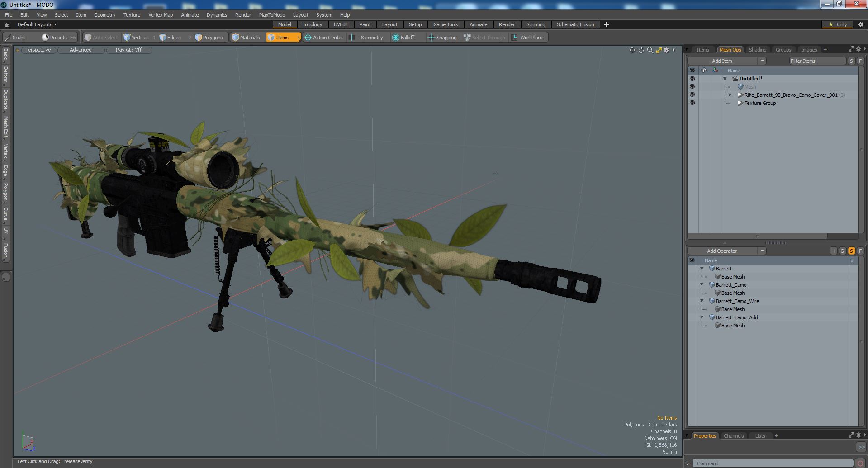Click the Advanced shading button
Image resolution: width=868 pixels, height=468 pixels.
tap(81, 50)
